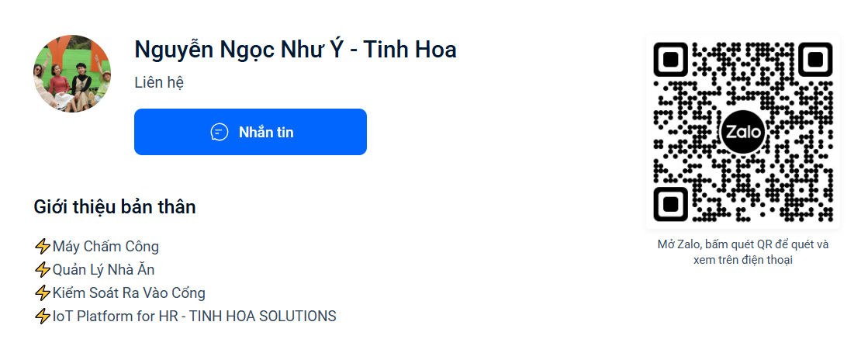Click the lightning icon beside Quản Lý Nhà Ăn
868x353 pixels.
[43, 270]
